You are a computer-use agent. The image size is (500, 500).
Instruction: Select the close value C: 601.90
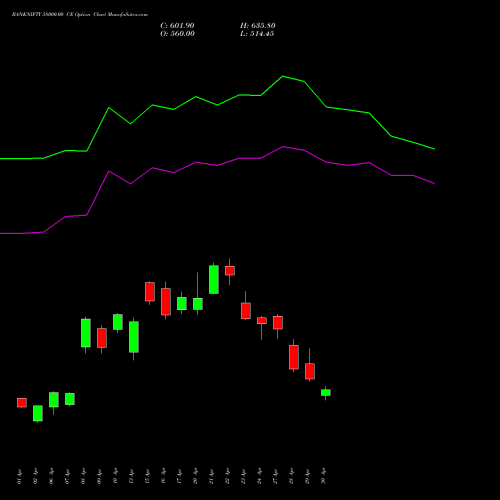177,26
